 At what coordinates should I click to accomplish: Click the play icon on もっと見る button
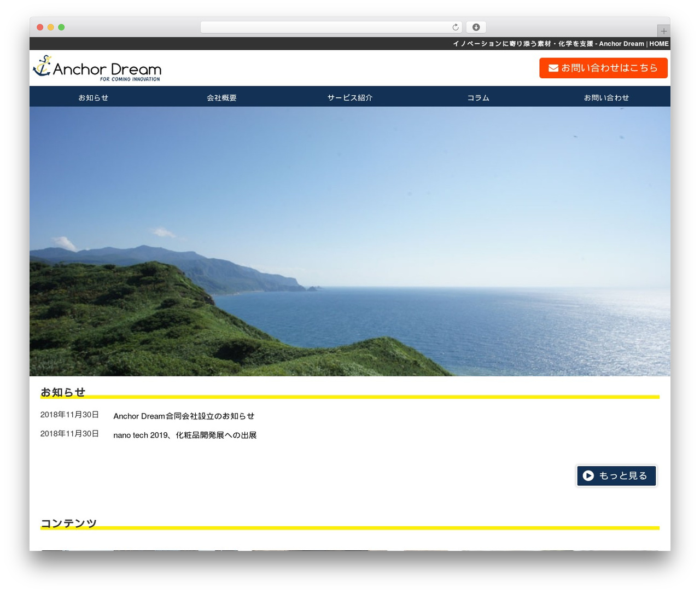pos(588,476)
